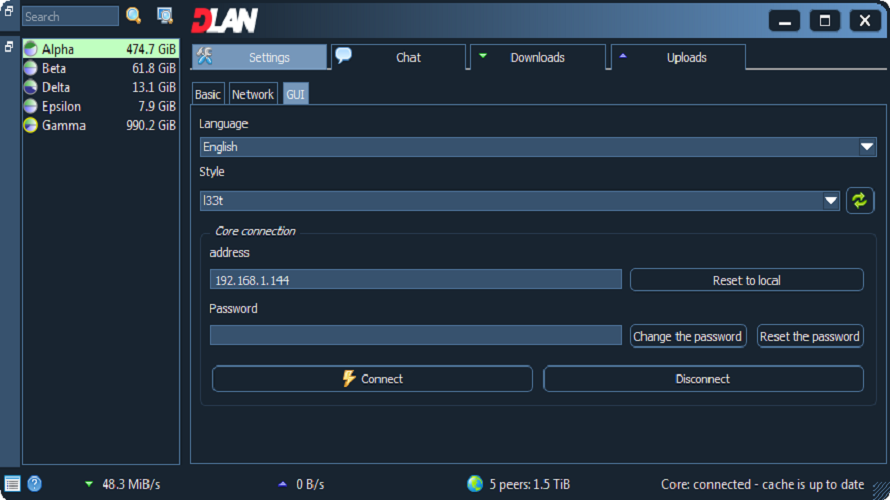Open the Style dropdown showing l33t
This screenshot has width=890, height=500.
(x=519, y=200)
